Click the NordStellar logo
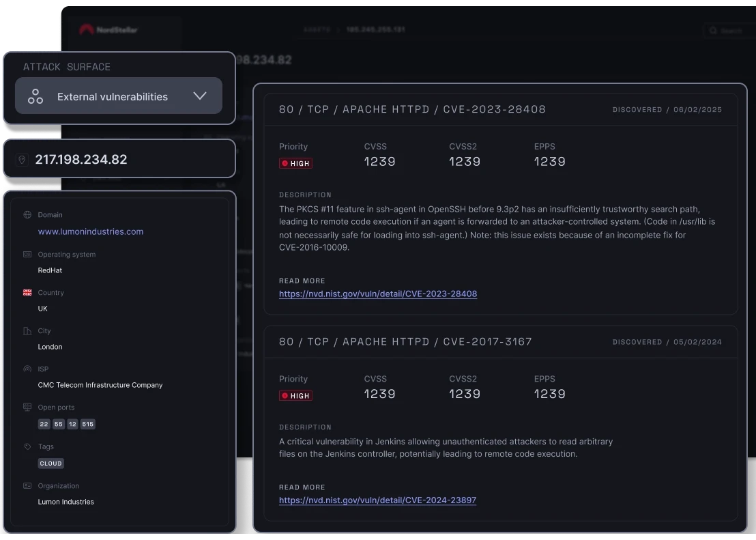This screenshot has height=540, width=756. (108, 30)
